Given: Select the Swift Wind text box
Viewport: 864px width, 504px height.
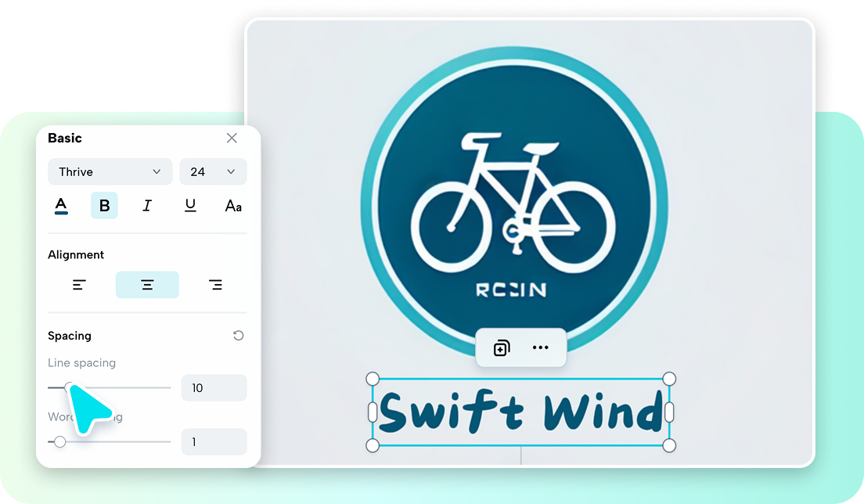Looking at the screenshot, I should pos(520,412).
